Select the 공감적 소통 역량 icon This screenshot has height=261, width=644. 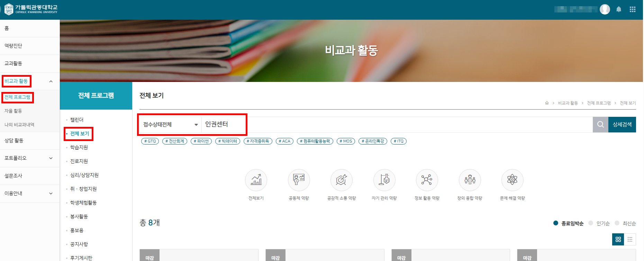(341, 180)
